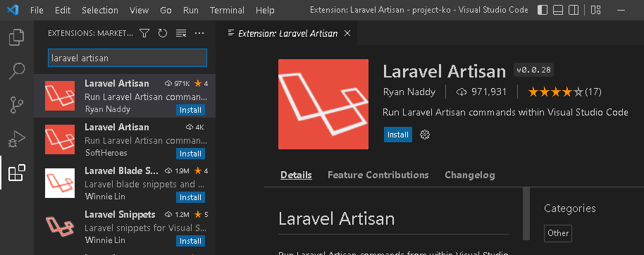Switch to the Details tab
The width and height of the screenshot is (644, 255).
point(296,175)
